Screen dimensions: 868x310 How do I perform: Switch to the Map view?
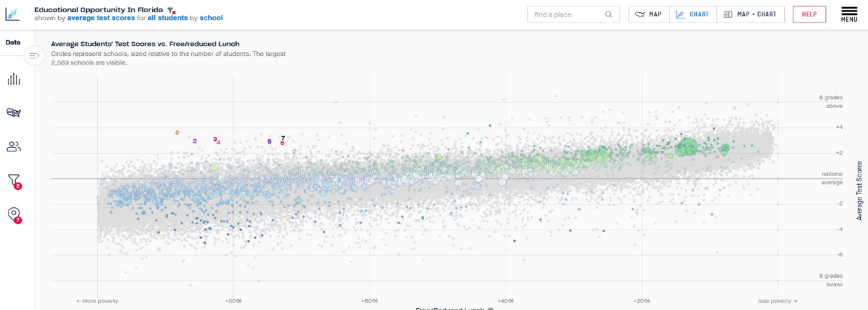(649, 15)
